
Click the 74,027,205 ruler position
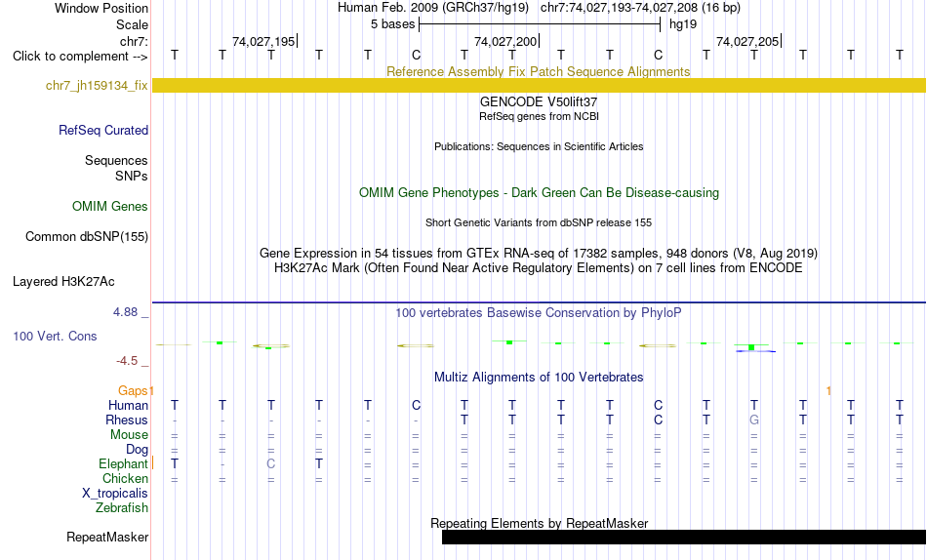747,41
